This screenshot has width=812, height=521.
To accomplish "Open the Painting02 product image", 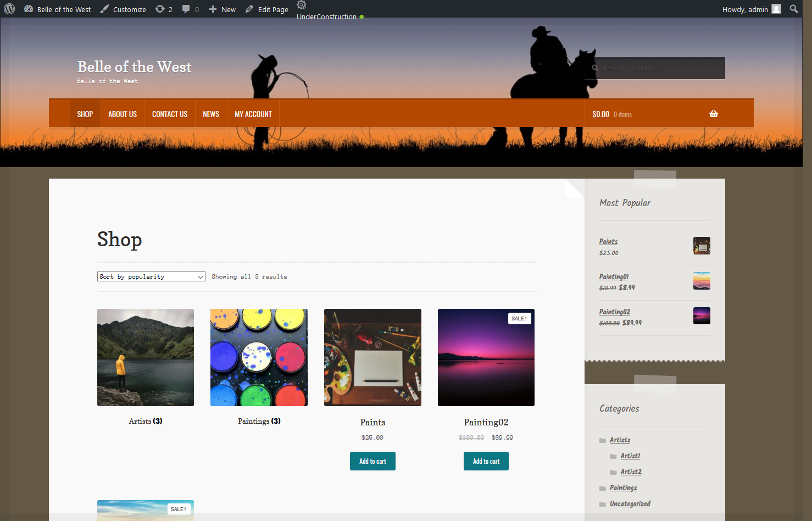I will tap(486, 357).
